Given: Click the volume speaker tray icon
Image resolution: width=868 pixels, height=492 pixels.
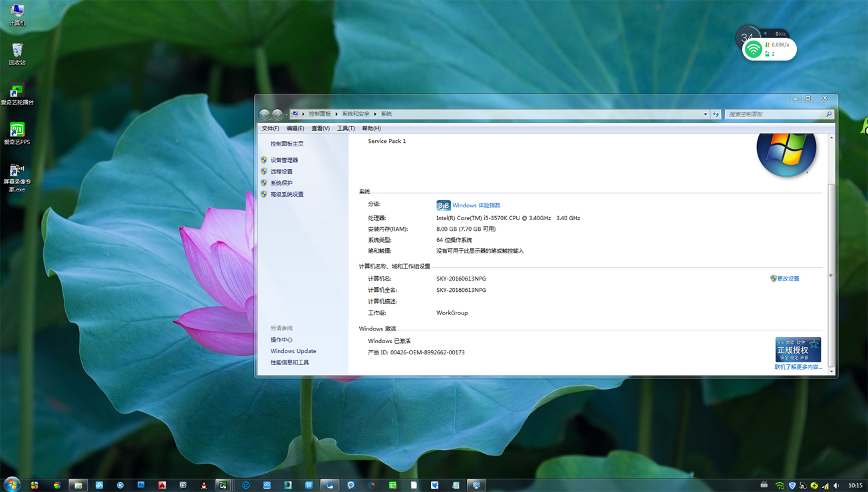Looking at the screenshot, I should coord(836,486).
